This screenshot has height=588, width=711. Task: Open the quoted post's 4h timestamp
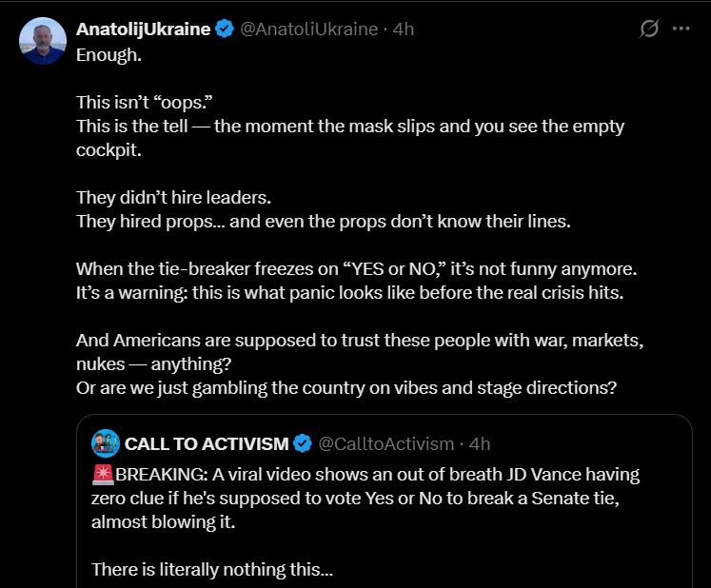480,443
